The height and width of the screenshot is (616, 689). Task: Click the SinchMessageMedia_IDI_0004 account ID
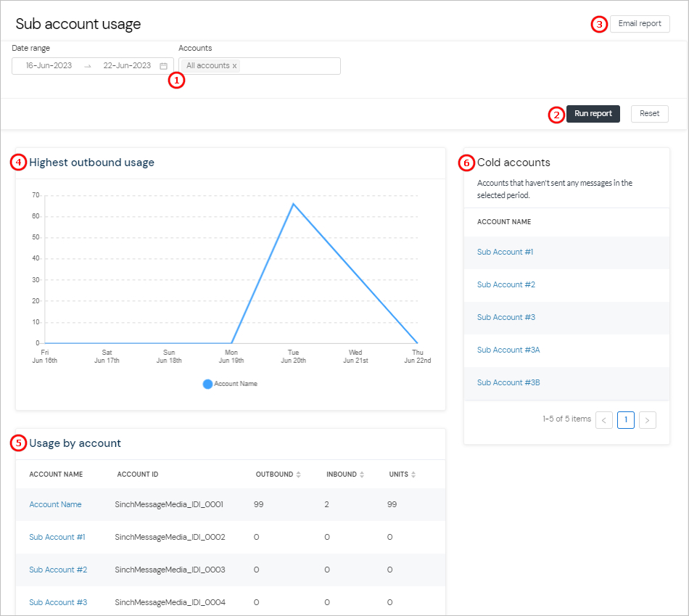pos(170,602)
